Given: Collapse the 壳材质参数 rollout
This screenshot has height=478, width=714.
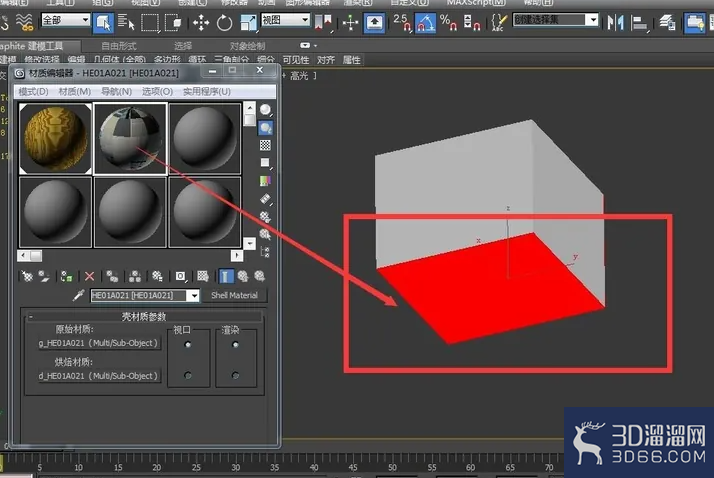Looking at the screenshot, I should 144,316.
